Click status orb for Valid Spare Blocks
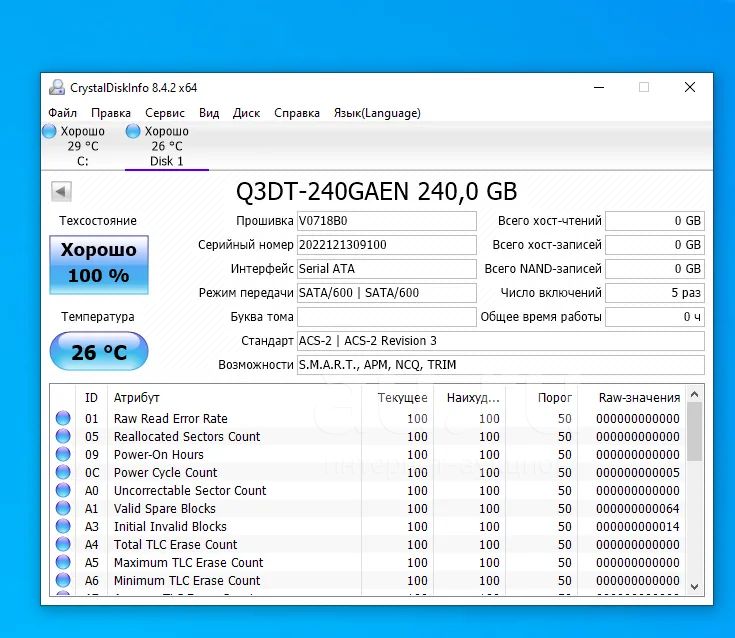Screen dimensions: 735x638 [x=63, y=508]
